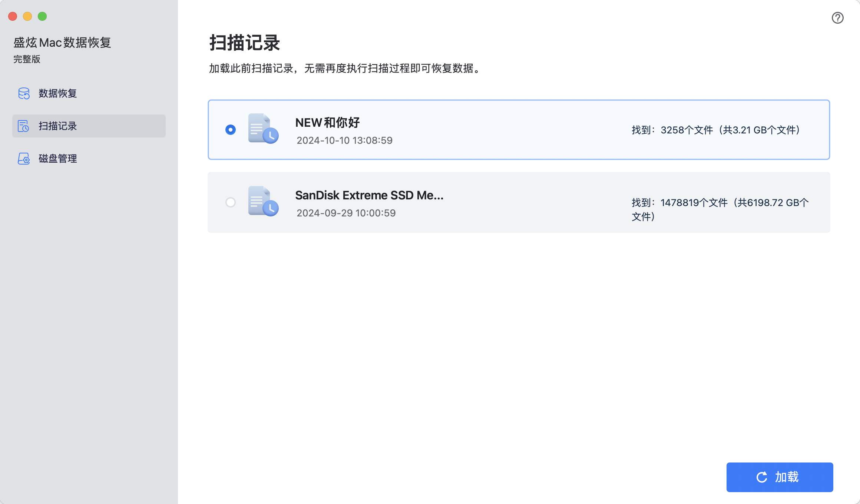Viewport: 860px width, 504px height.
Task: Click the help question mark icon
Action: click(x=837, y=18)
